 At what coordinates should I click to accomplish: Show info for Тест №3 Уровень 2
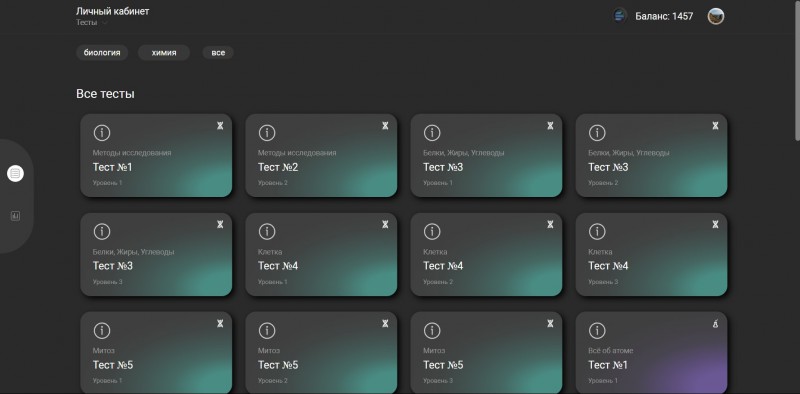(597, 133)
